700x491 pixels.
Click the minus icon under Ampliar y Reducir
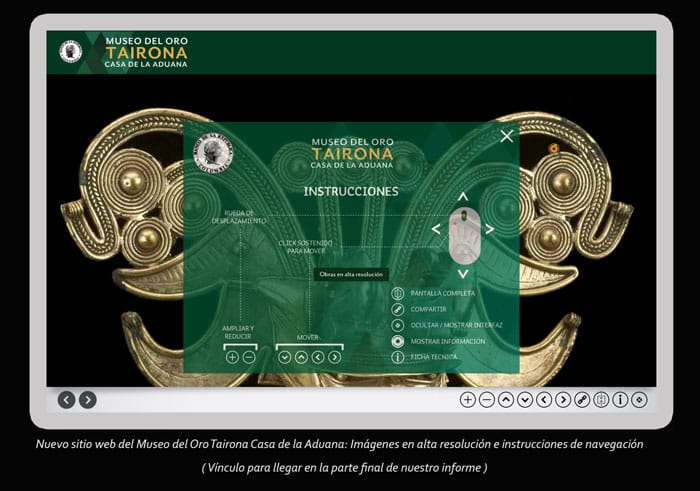250,357
